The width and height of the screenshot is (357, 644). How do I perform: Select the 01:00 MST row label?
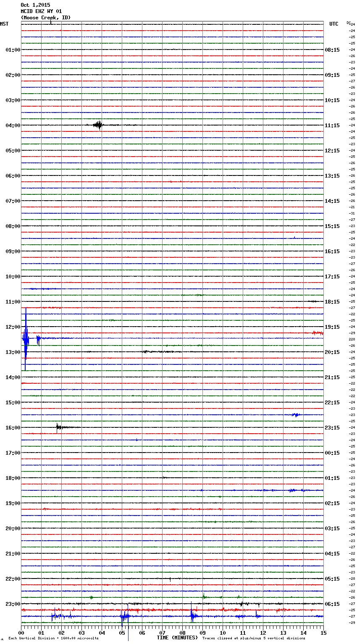click(x=13, y=50)
